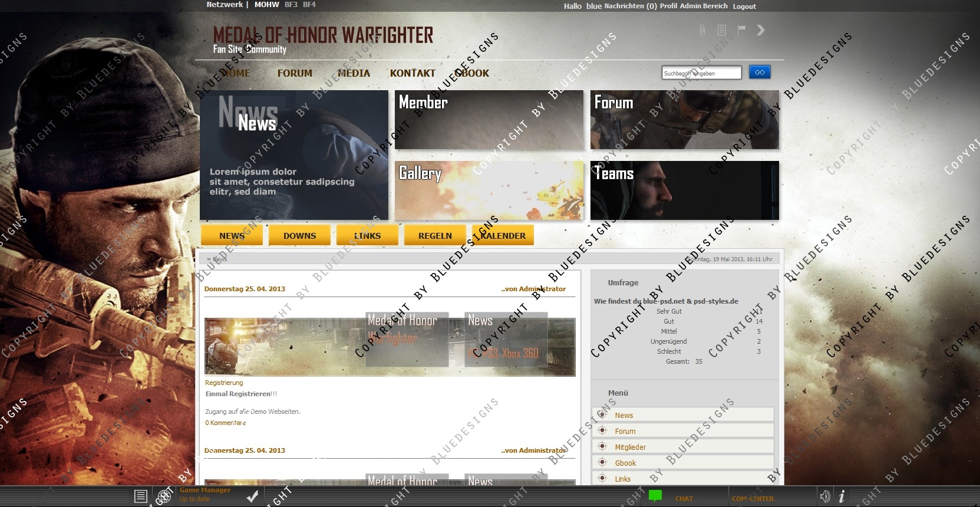Open the list icon in the bottom bar
Viewport: 980px width, 507px height.
[x=140, y=496]
